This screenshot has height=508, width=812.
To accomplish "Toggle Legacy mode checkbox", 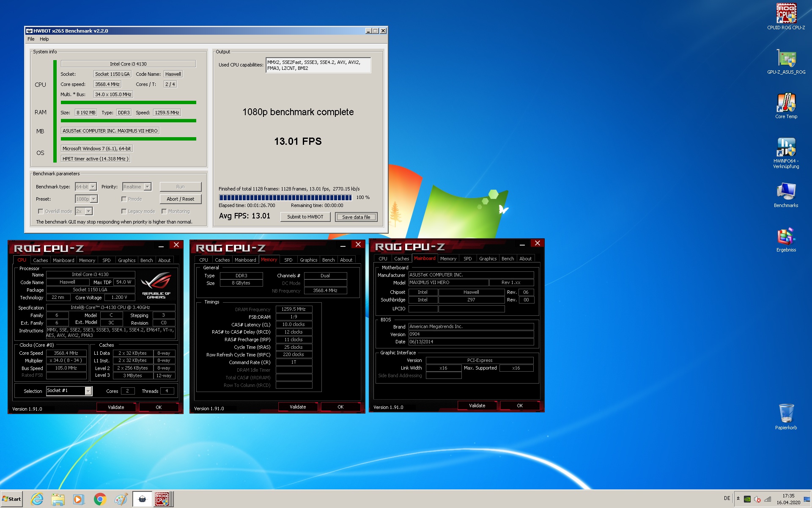I will coord(124,211).
